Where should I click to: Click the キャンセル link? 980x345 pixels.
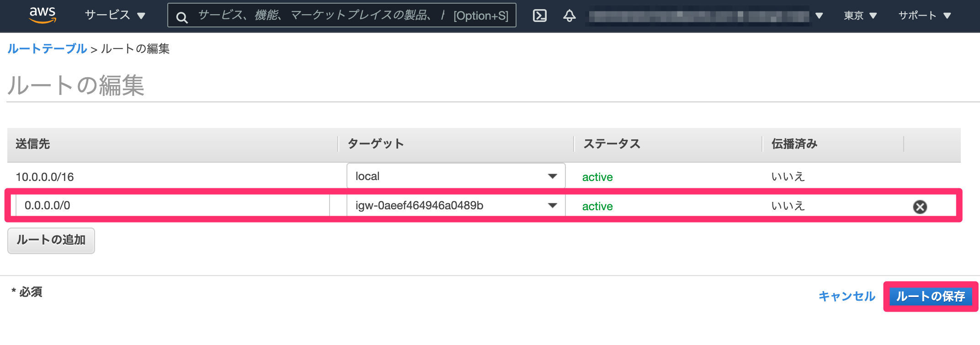pos(847,296)
